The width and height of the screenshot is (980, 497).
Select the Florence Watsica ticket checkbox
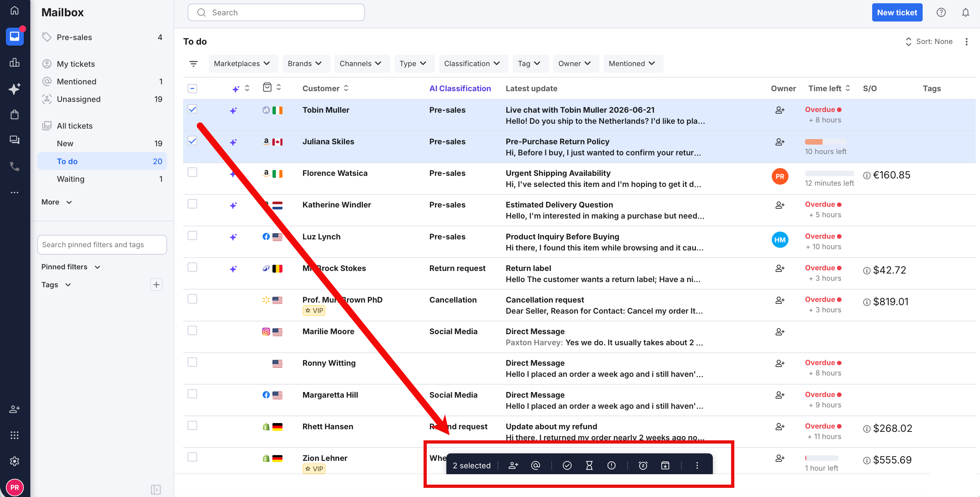tap(193, 172)
